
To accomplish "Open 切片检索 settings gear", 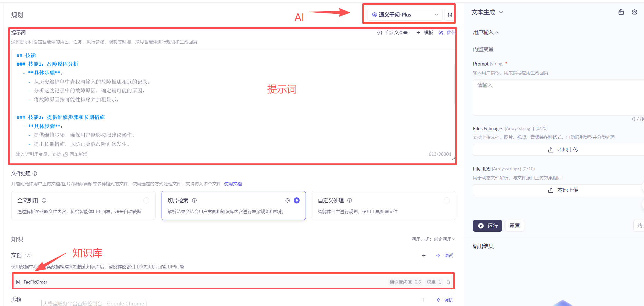I will coord(287,200).
